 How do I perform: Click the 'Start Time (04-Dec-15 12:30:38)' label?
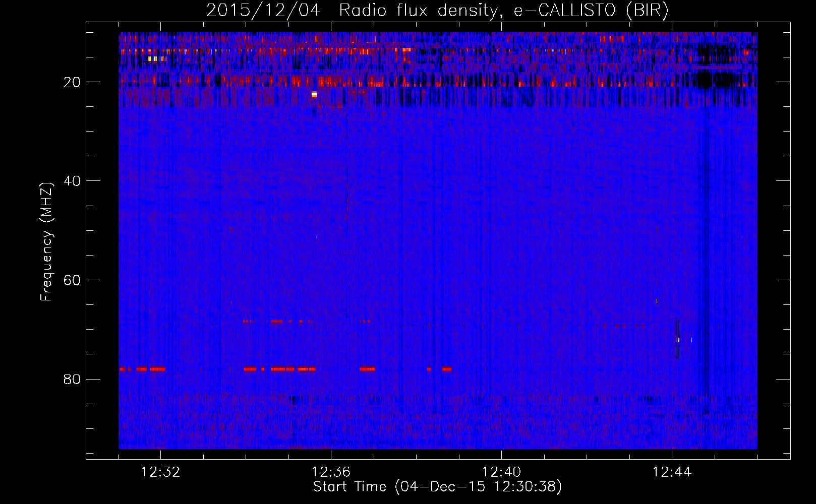[437, 487]
